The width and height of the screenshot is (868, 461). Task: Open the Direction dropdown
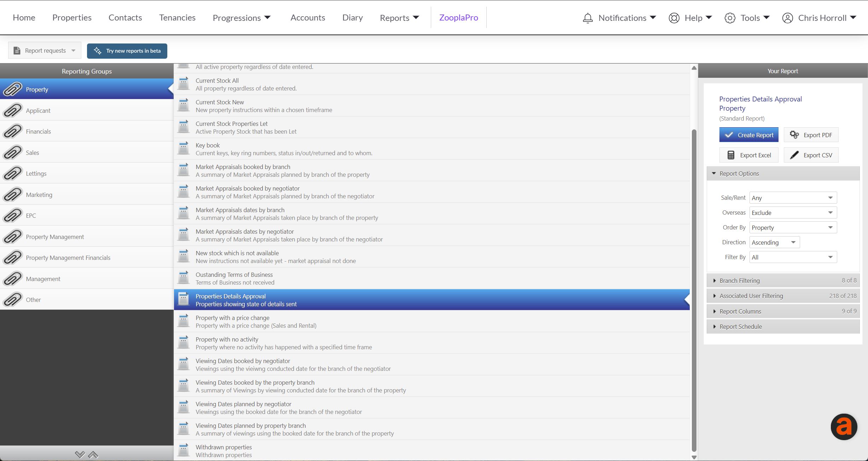[x=774, y=242]
